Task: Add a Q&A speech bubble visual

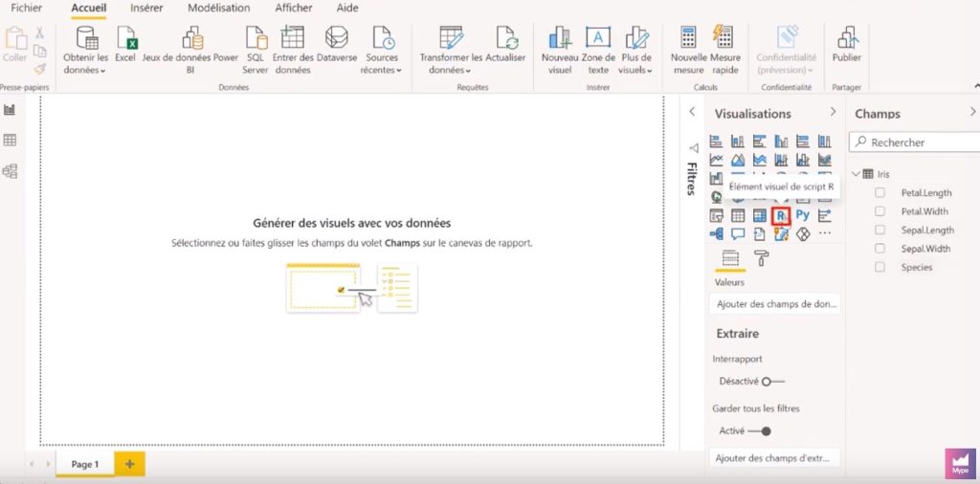Action: point(738,233)
